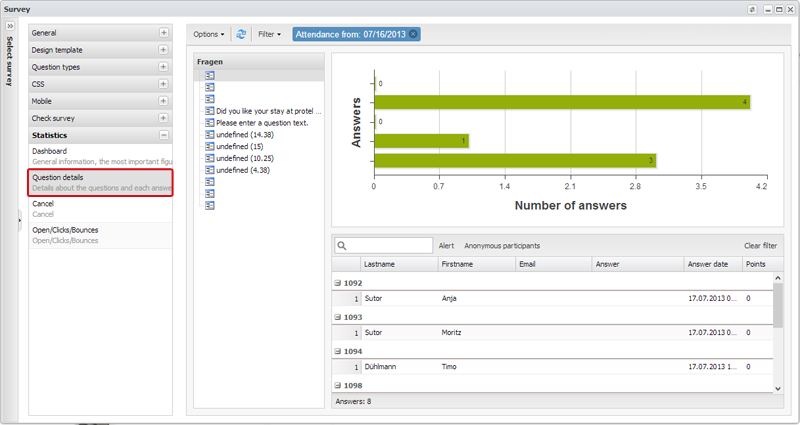Select question 'undefined (10.25)'

[245, 158]
